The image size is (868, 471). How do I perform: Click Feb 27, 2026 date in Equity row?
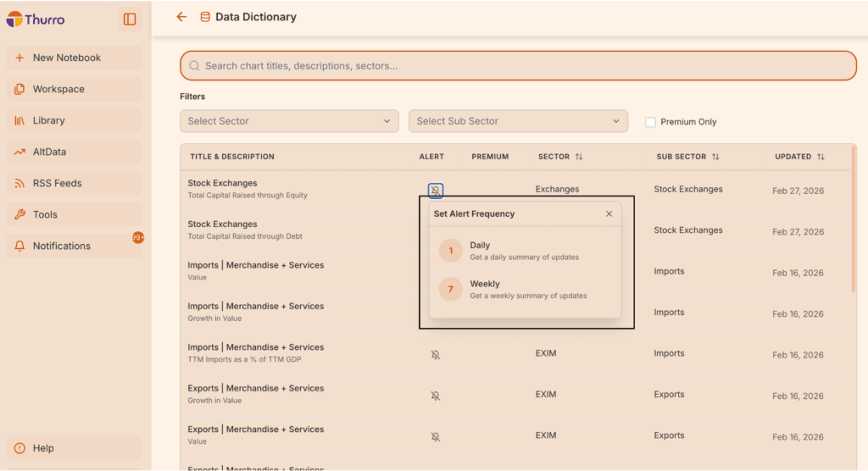tap(798, 191)
